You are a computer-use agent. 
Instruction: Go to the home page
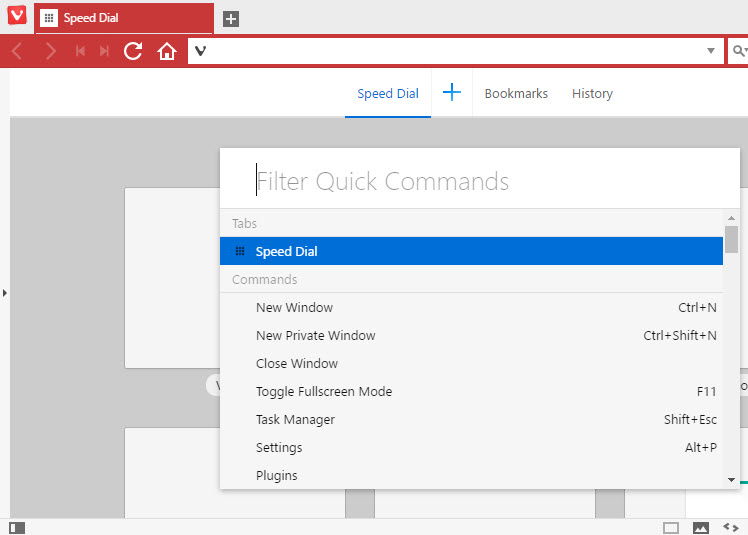pos(166,51)
